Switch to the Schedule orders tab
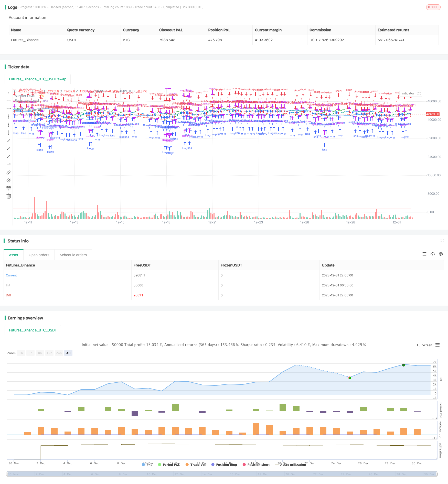 73,255
